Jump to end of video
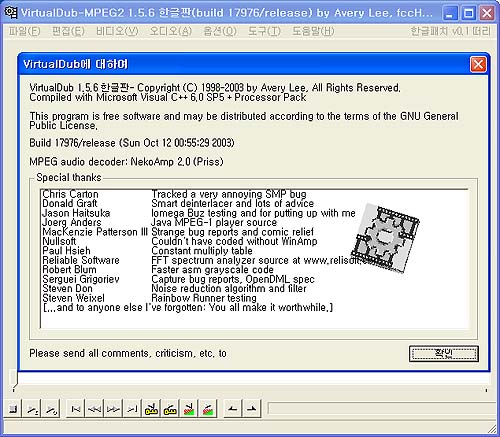The height and width of the screenshot is (437, 500). pyautogui.click(x=132, y=409)
